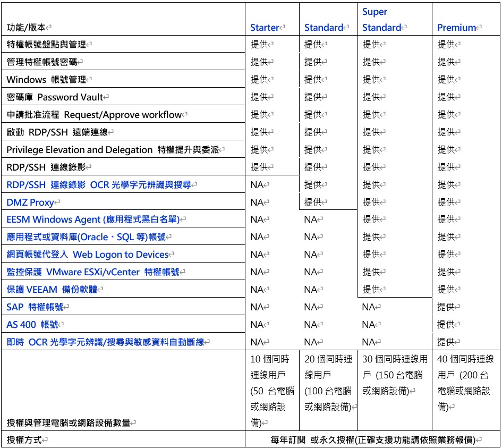Click Super Standard NA in SAP 特權帳號 row

369,307
